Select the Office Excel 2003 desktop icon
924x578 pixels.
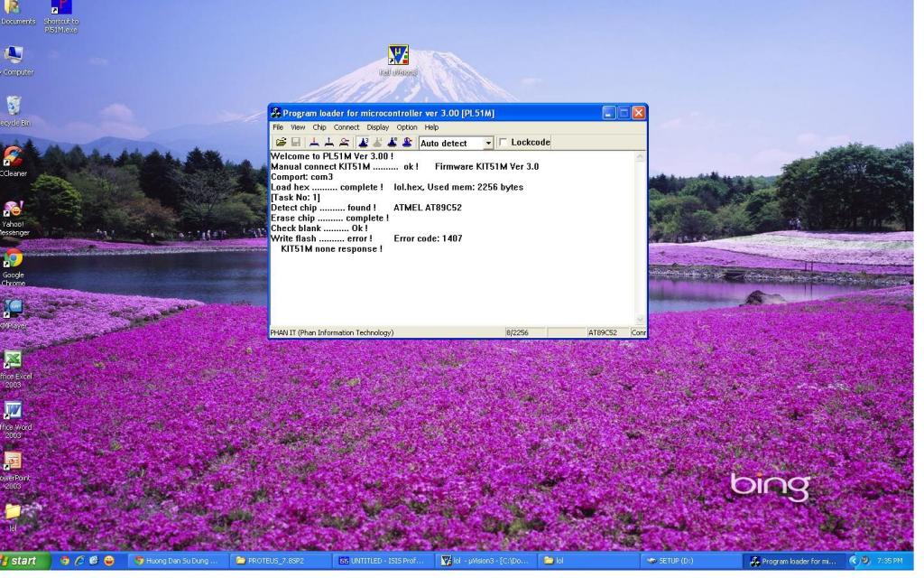click(14, 369)
